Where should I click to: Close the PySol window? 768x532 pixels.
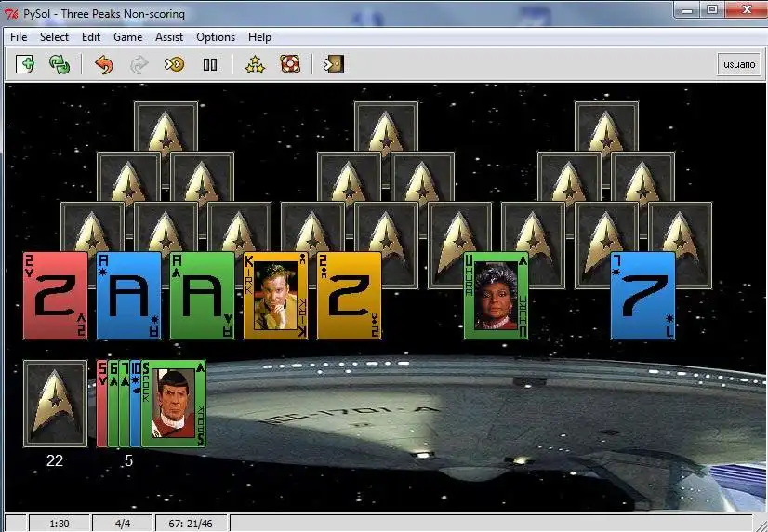(x=747, y=10)
